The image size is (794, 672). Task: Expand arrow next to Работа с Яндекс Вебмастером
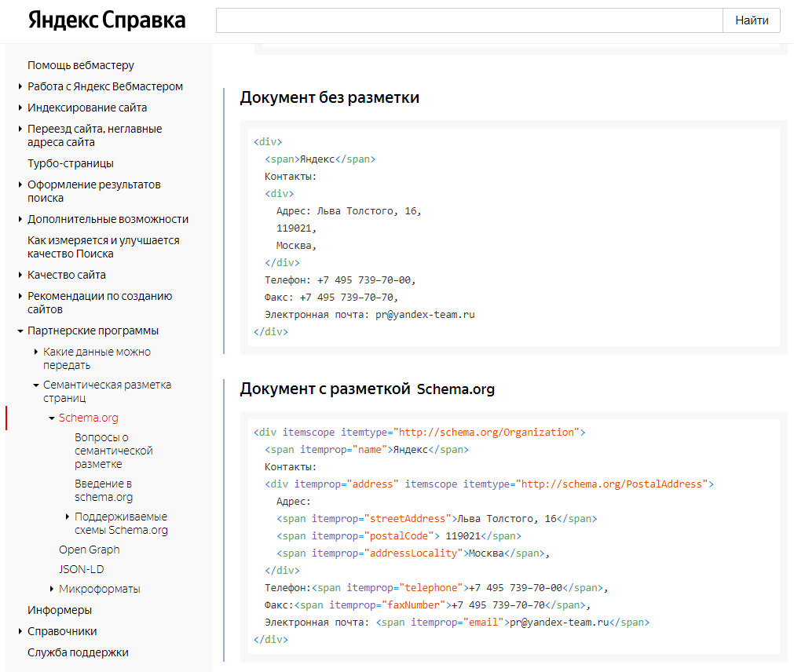point(20,86)
